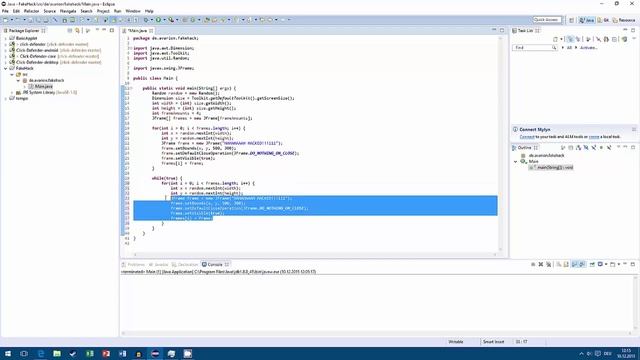Toggle Focus on Workweek in Task List
The image size is (640, 360).
(588, 40)
